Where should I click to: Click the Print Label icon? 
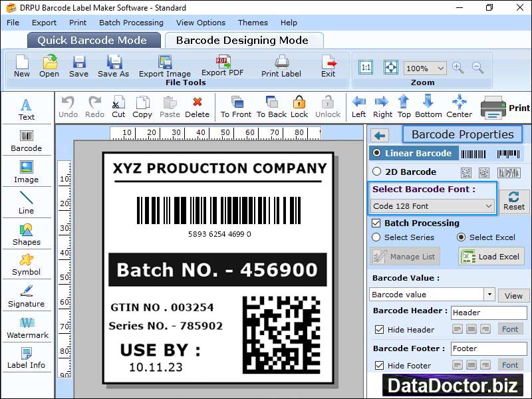[x=281, y=66]
